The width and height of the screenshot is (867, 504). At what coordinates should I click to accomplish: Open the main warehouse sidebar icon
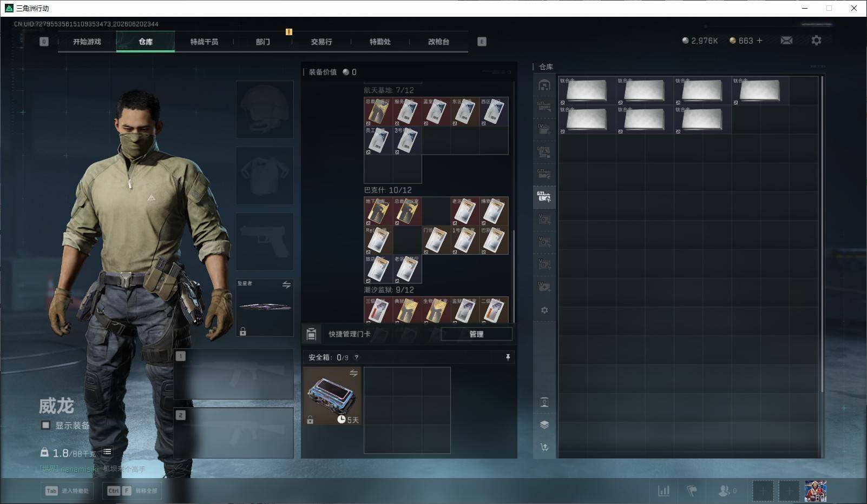coord(544,85)
